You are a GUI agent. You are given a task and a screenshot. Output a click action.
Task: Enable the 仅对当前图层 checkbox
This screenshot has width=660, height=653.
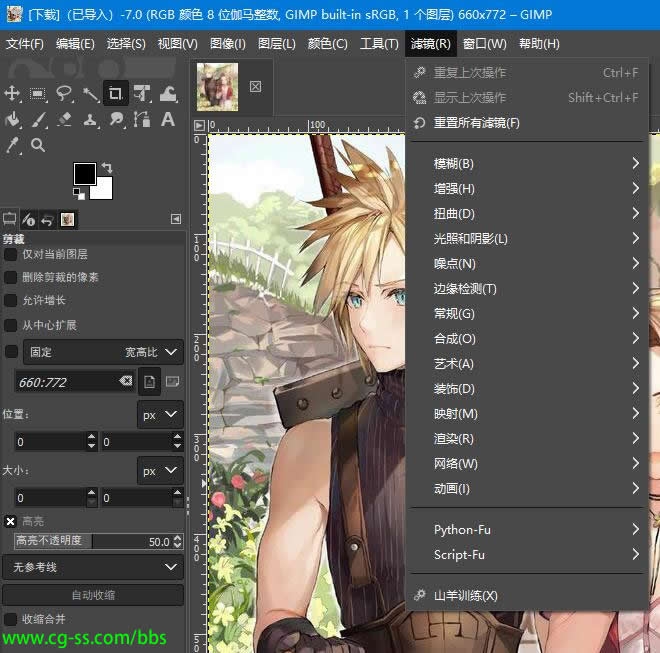tap(12, 254)
